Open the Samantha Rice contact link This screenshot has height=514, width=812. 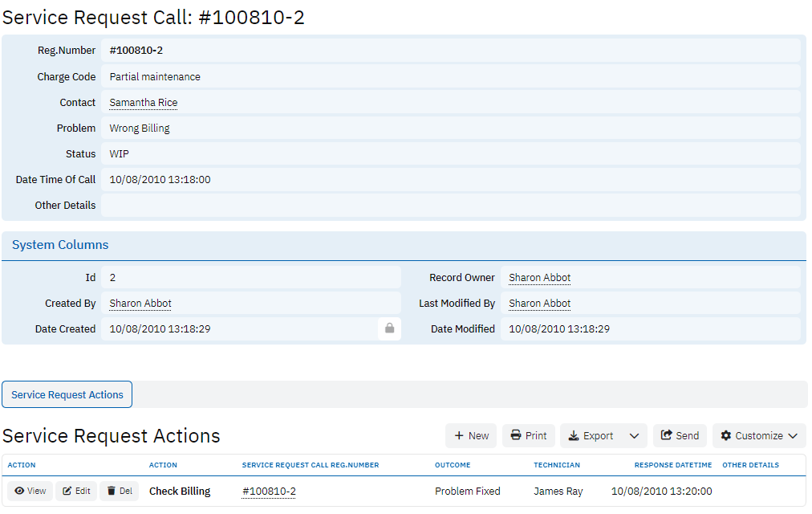click(x=144, y=103)
